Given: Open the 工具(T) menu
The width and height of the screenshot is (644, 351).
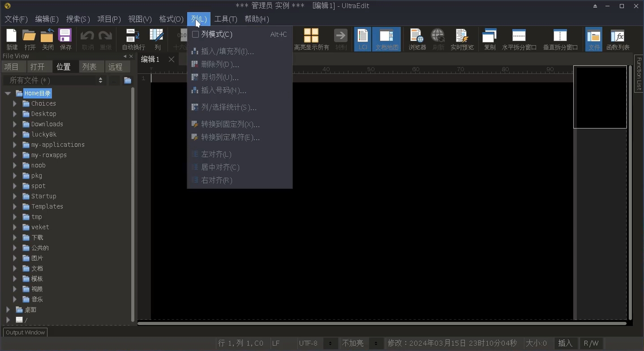Looking at the screenshot, I should (225, 19).
